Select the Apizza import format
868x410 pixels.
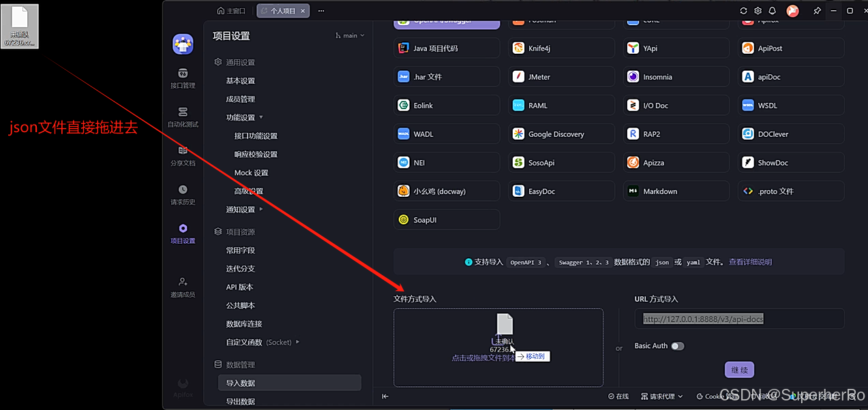click(676, 163)
